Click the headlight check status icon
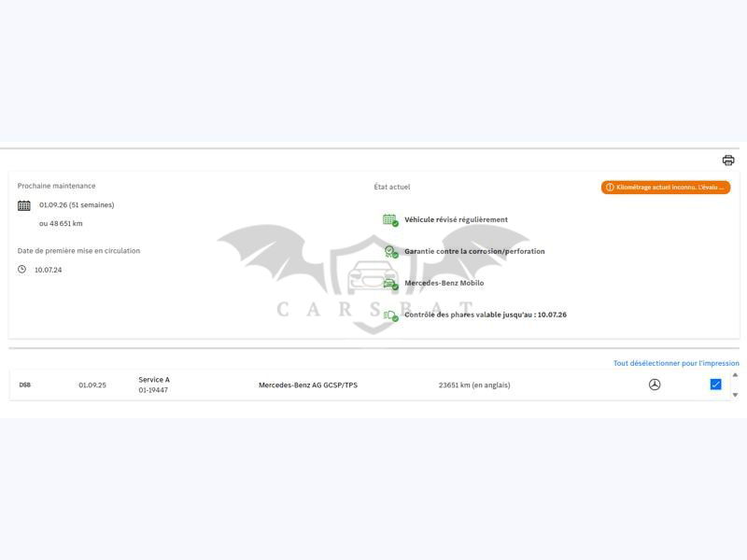747x560 pixels. (x=389, y=315)
